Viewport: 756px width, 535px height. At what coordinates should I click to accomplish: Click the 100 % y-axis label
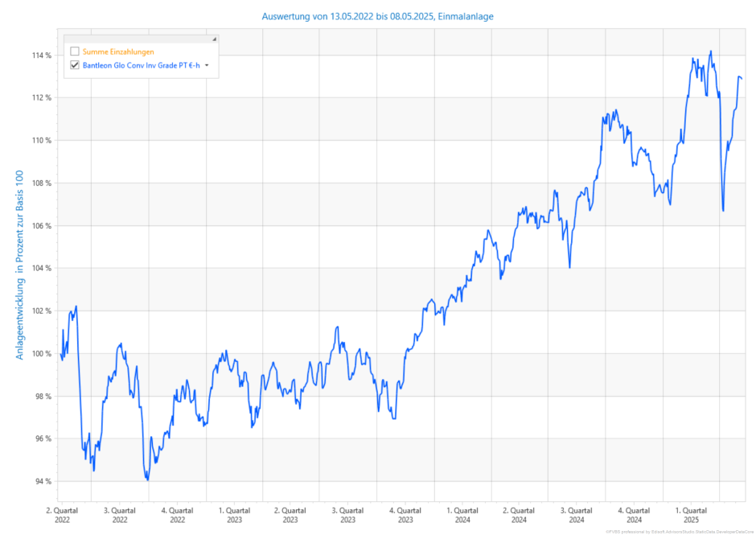coord(42,353)
